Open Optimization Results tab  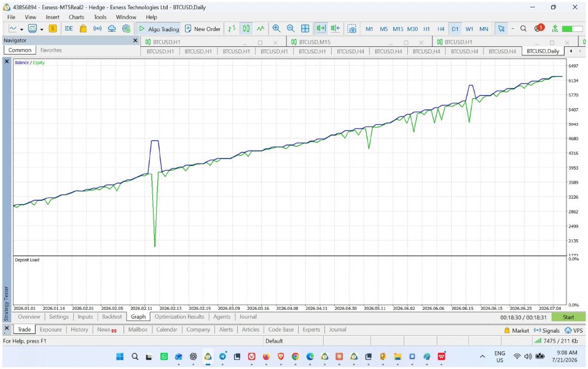[x=179, y=317]
